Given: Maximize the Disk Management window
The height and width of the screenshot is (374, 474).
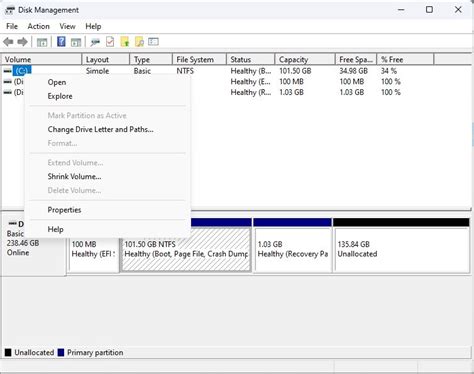Looking at the screenshot, I should pos(429,10).
